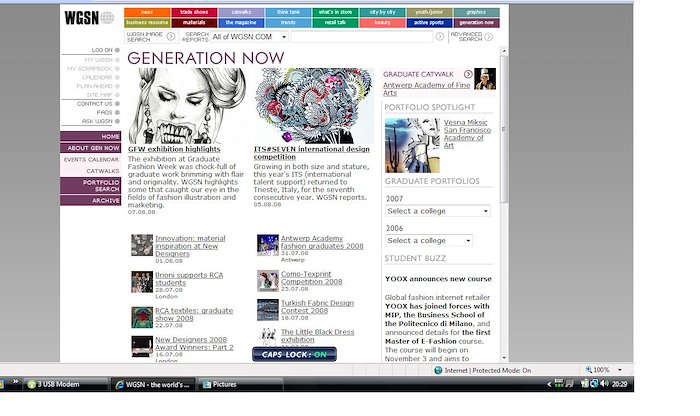Open Events Calendar sidebar item

tap(91, 159)
